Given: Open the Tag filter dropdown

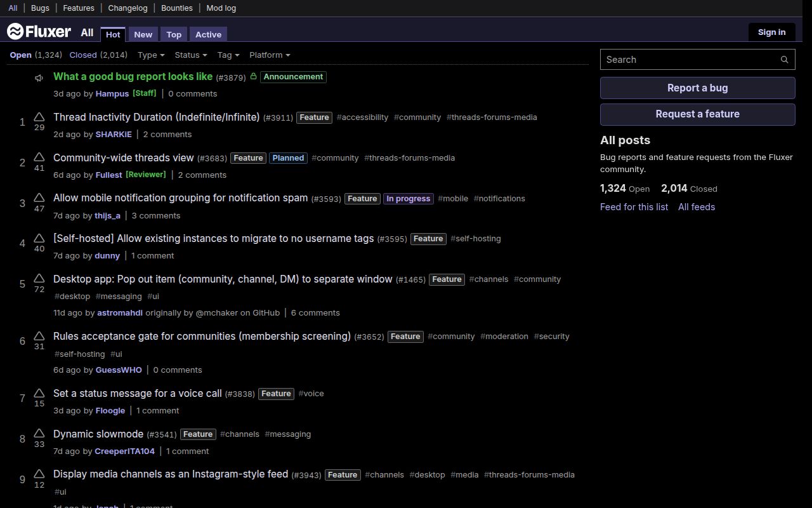Looking at the screenshot, I should tap(228, 55).
